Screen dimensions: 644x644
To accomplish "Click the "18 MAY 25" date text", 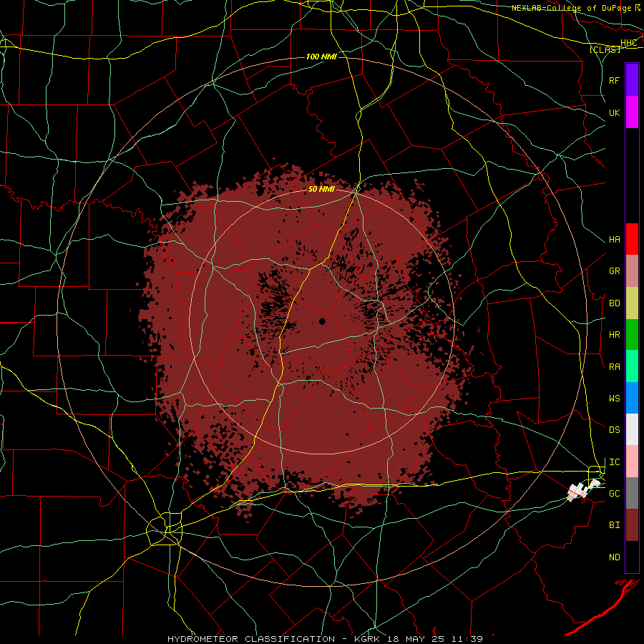I will pyautogui.click(x=416, y=639).
